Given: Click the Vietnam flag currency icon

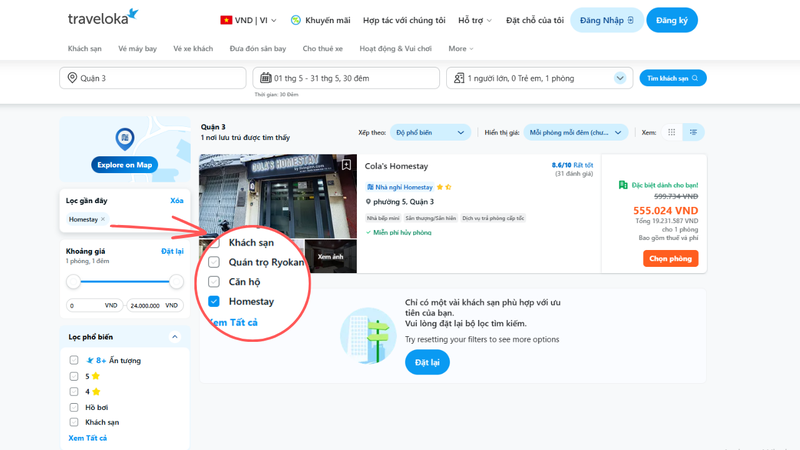Looking at the screenshot, I should pyautogui.click(x=226, y=20).
